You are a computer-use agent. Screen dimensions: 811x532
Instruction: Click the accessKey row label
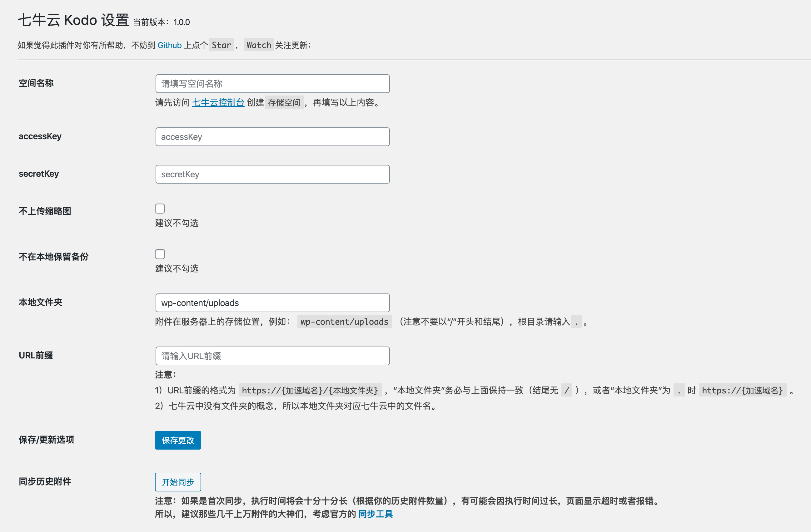coord(40,136)
